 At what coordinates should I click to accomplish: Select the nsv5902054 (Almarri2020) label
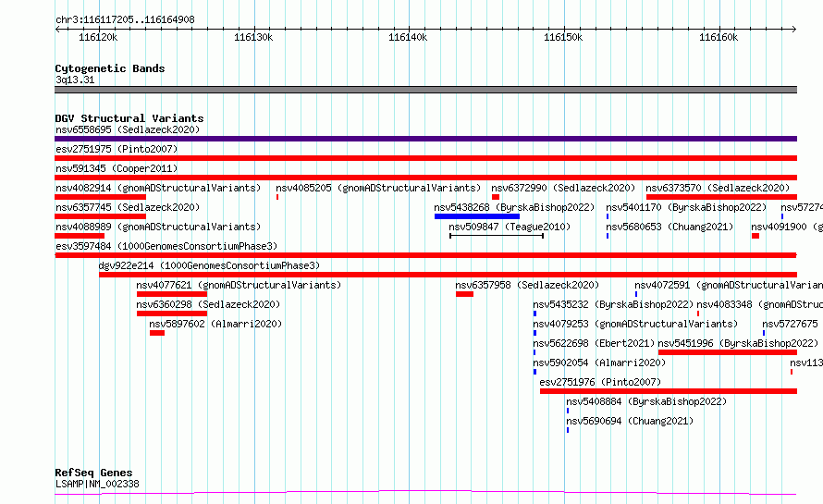click(599, 363)
